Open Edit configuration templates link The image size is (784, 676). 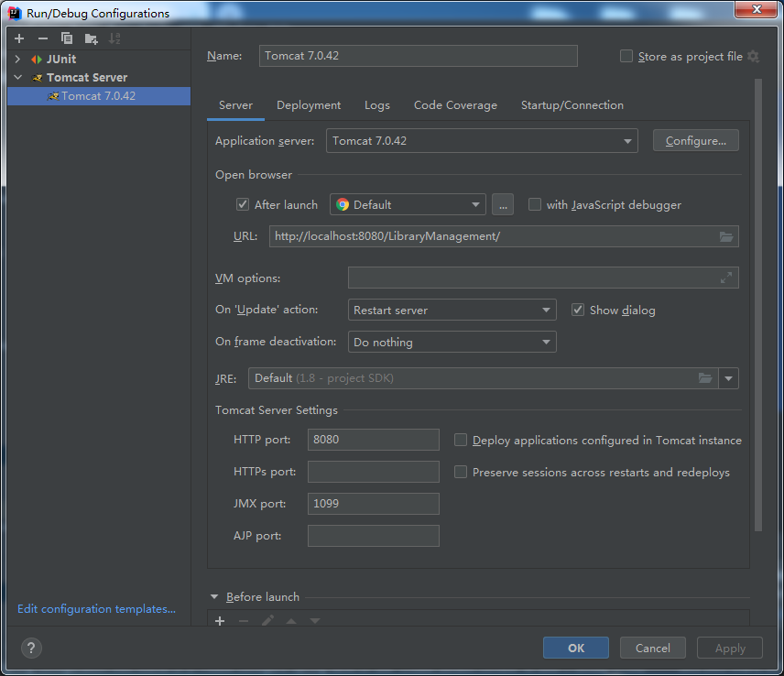(x=96, y=609)
